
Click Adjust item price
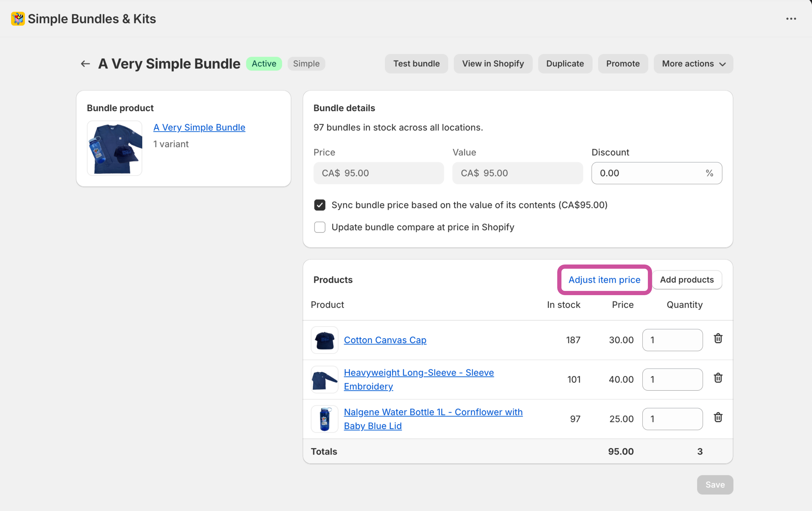point(604,280)
